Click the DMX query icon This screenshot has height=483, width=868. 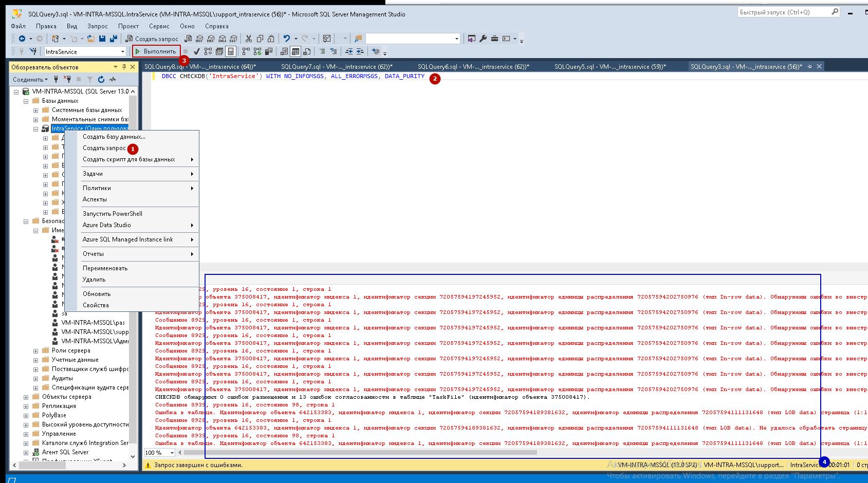(211, 39)
